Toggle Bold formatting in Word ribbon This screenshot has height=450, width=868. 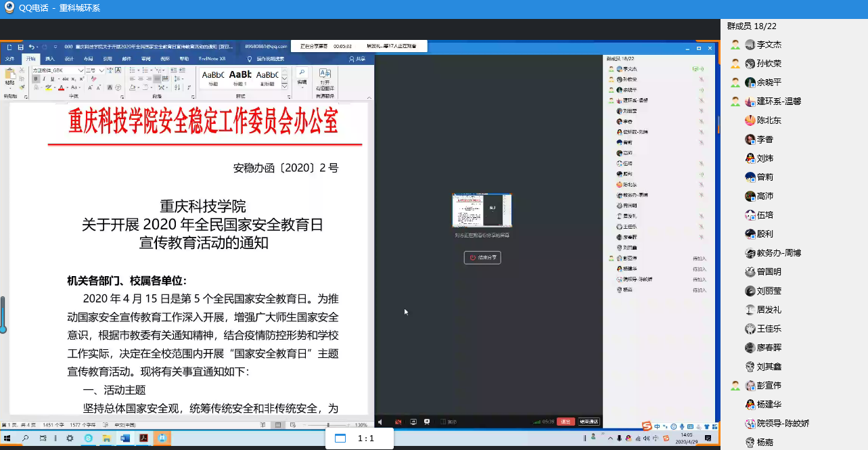[36, 78]
